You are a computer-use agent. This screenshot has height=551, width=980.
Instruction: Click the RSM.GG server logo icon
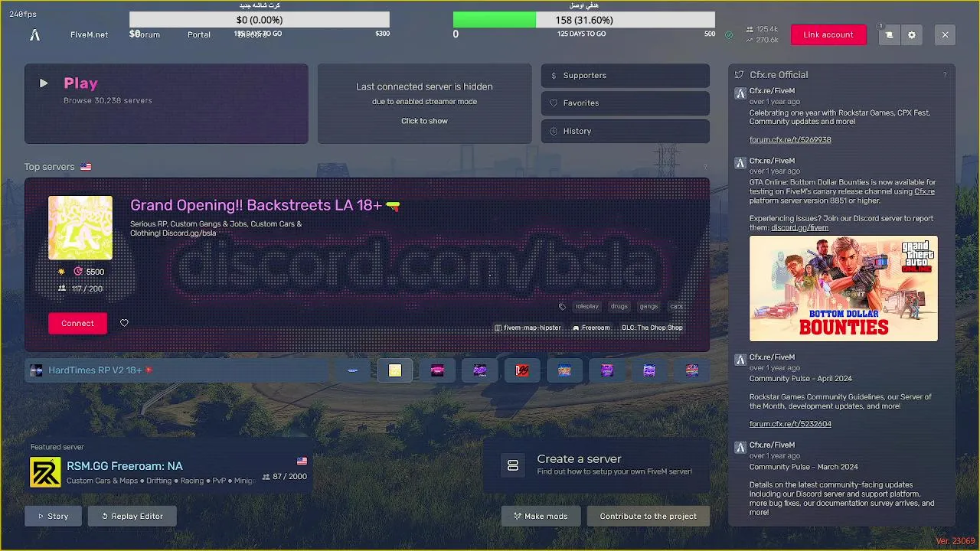pyautogui.click(x=45, y=472)
